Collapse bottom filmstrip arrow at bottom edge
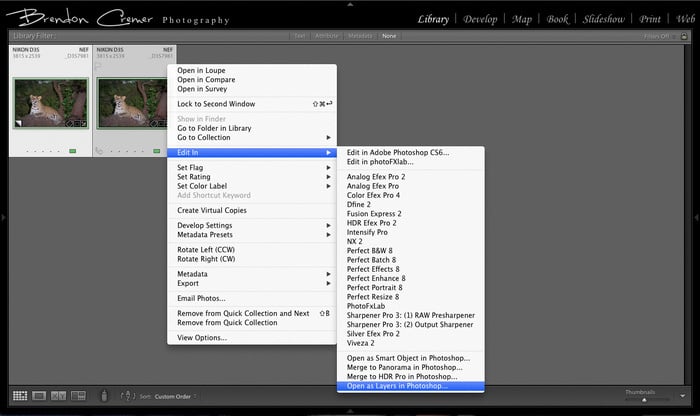 click(x=350, y=411)
